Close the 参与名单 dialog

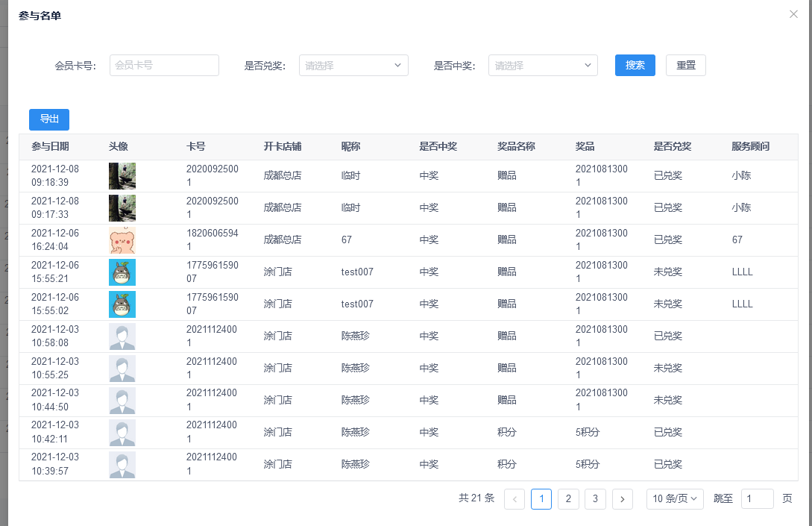(793, 14)
